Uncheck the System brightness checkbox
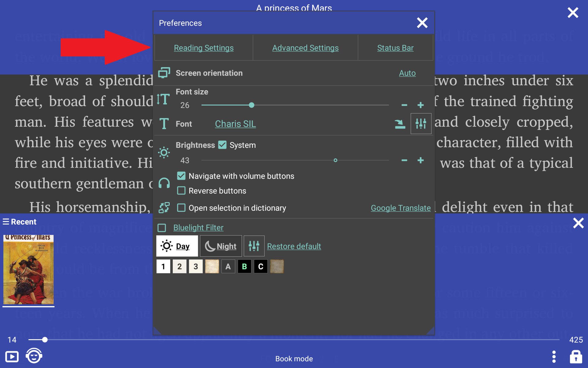The height and width of the screenshot is (368, 588). 222,145
